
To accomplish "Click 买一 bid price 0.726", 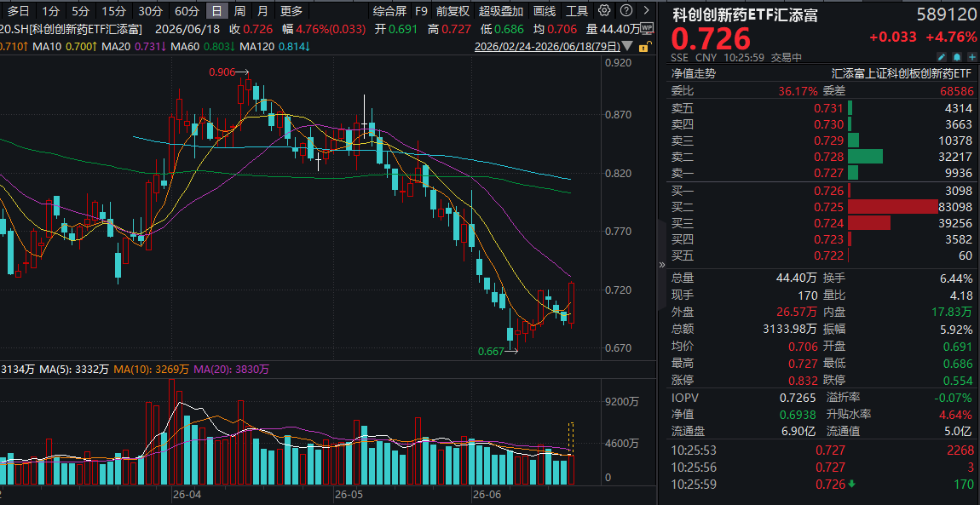I will coord(829,191).
